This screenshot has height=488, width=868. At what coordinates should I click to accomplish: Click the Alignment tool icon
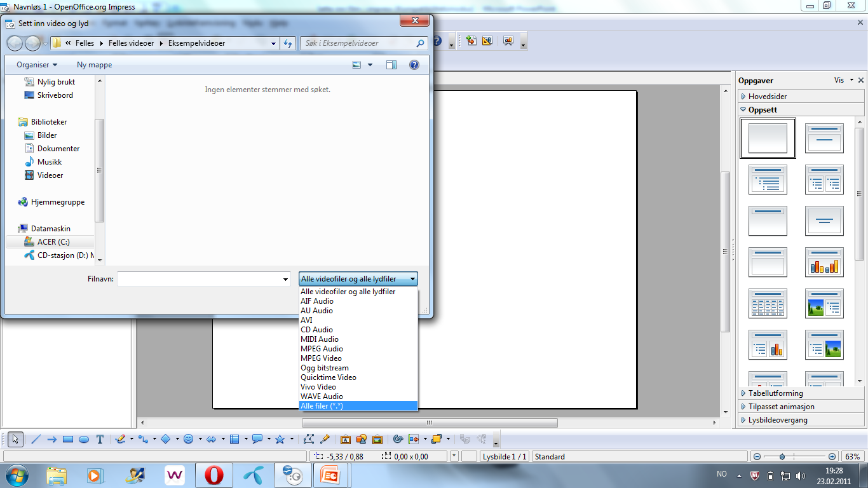coord(414,439)
